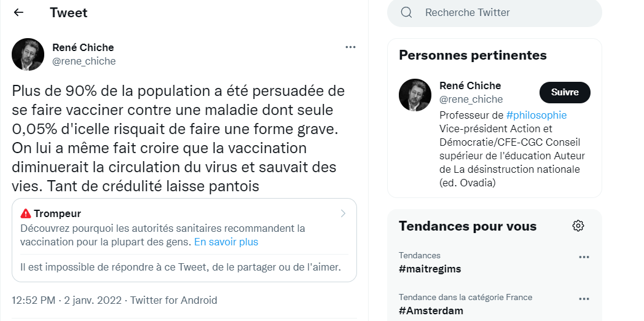The height and width of the screenshot is (321, 644).
Task: Open trends settings gear icon
Action: pos(578,226)
